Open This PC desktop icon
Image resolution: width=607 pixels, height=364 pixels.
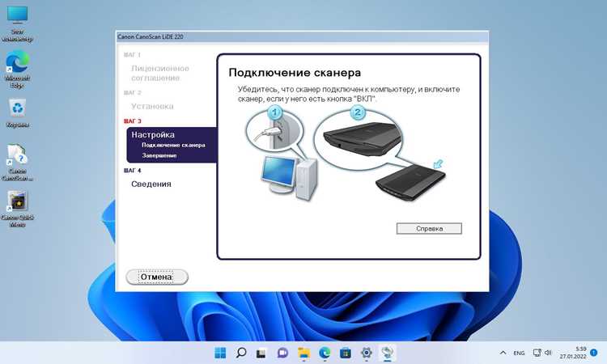tap(18, 24)
